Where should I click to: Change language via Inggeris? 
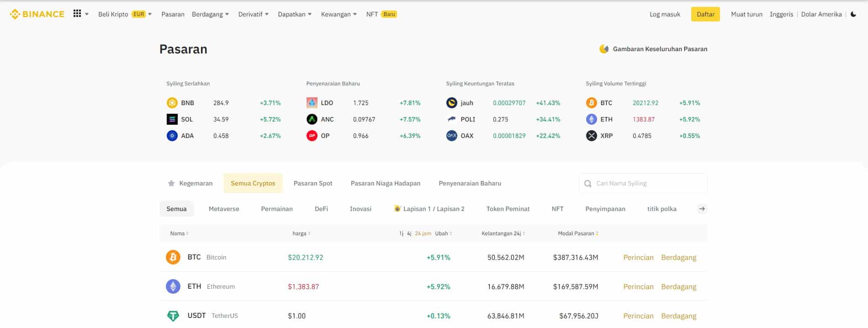(781, 14)
